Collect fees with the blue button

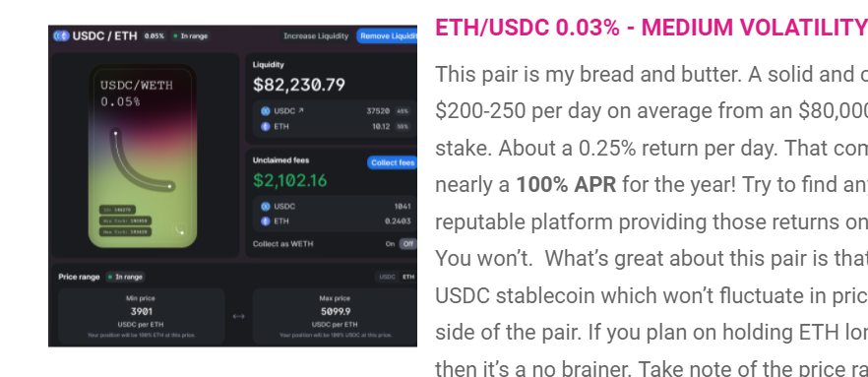click(392, 162)
